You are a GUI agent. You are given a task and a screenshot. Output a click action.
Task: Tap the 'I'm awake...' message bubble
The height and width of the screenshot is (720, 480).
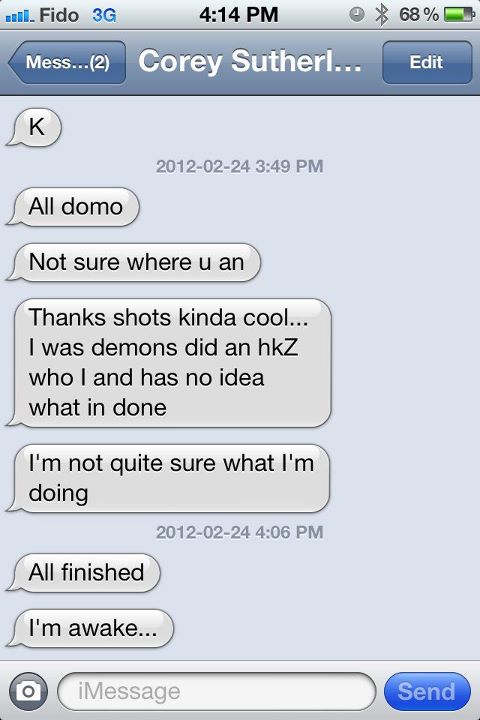(x=90, y=628)
